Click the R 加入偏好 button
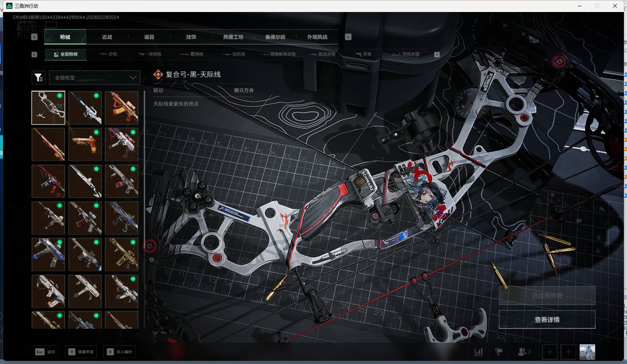 [120, 352]
